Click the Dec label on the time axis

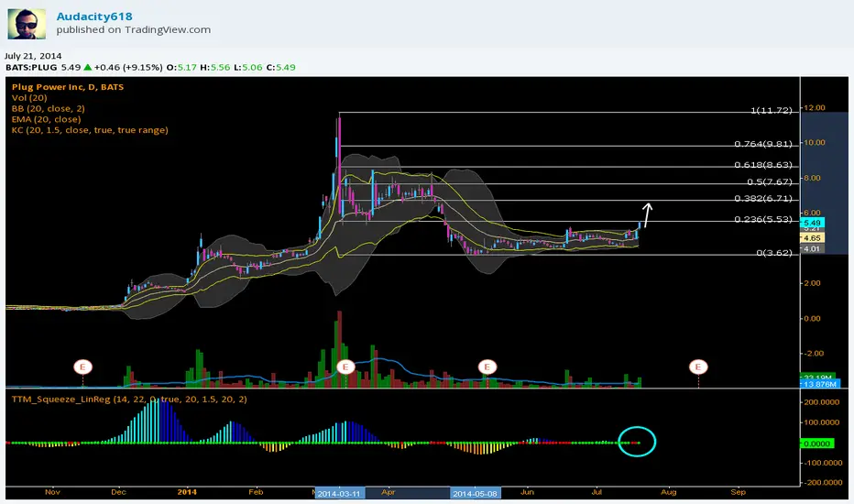(x=118, y=492)
